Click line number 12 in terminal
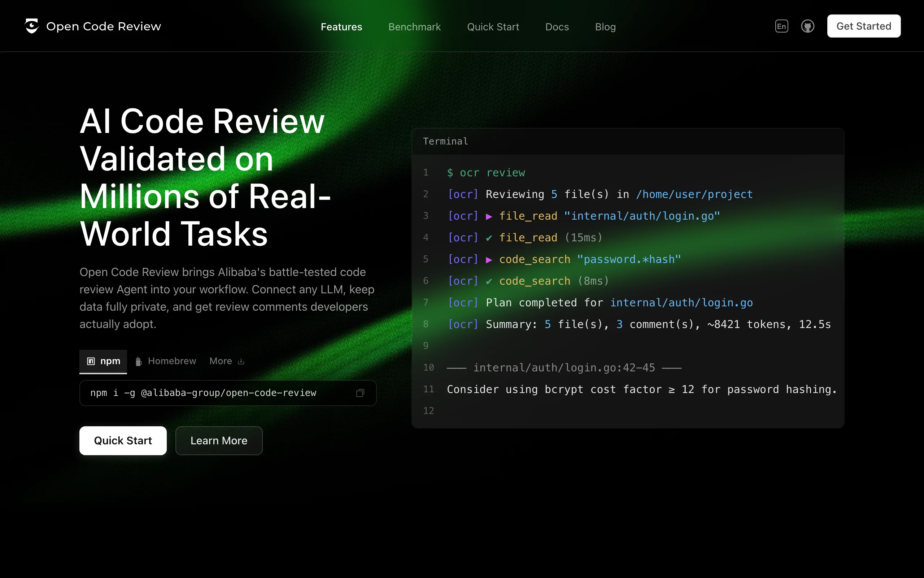 click(428, 411)
